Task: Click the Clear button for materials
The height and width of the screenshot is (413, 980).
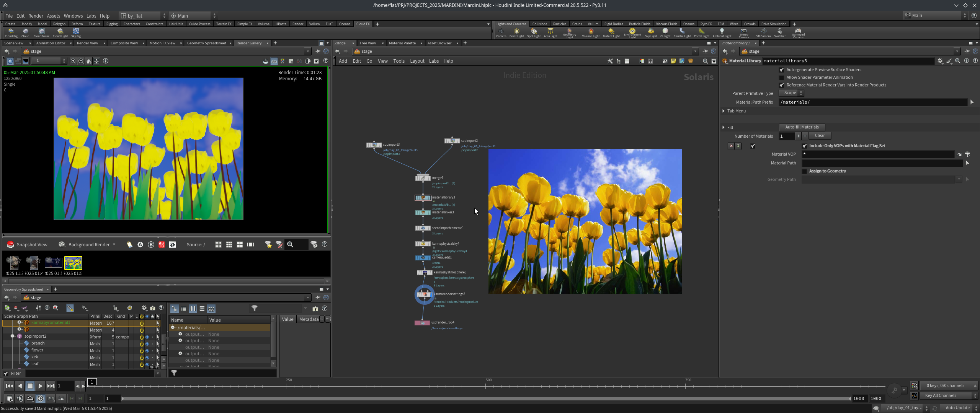Action: (x=820, y=136)
